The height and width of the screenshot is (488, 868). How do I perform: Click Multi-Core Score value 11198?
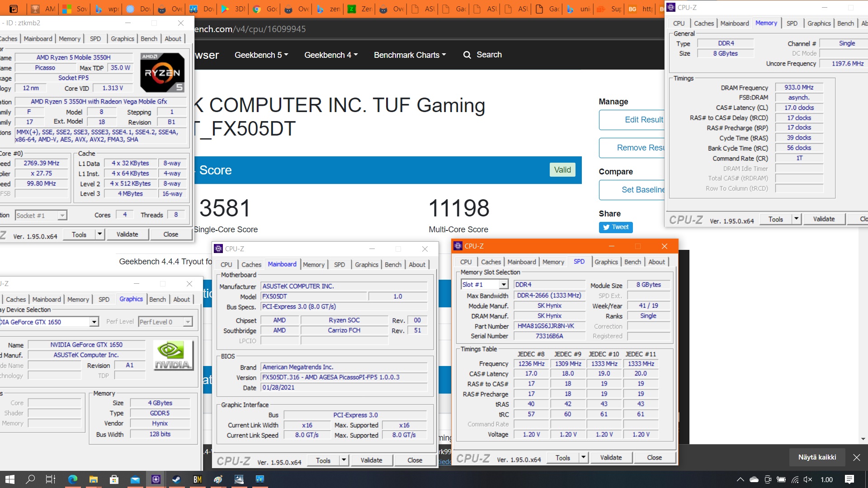(459, 208)
